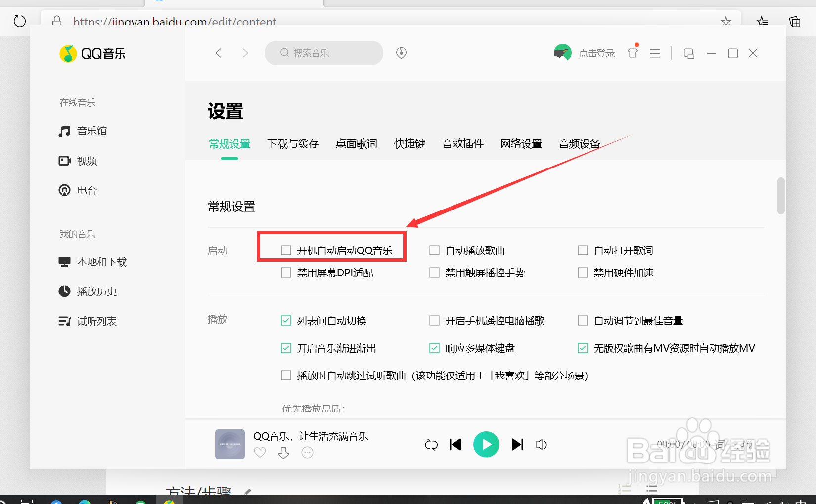Image resolution: width=816 pixels, height=504 pixels.
Task: Enable 开启手机遥控电脑播歌 checkbox
Action: click(434, 321)
